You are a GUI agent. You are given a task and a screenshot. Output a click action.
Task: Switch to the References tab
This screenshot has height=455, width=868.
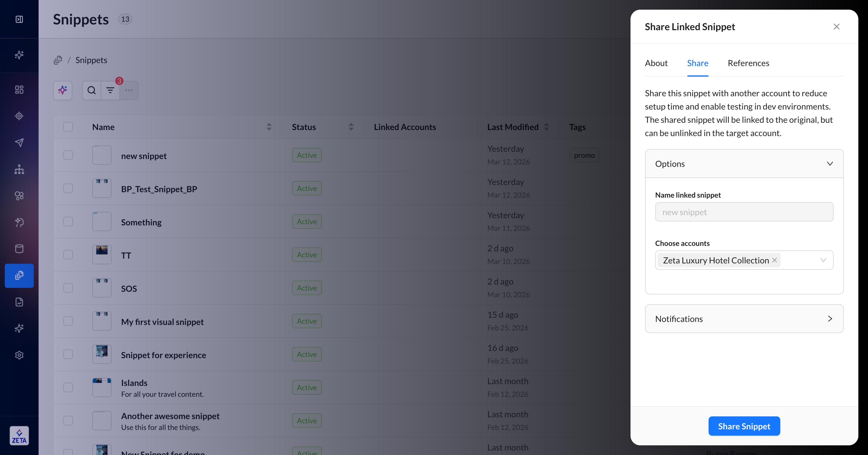coord(748,63)
